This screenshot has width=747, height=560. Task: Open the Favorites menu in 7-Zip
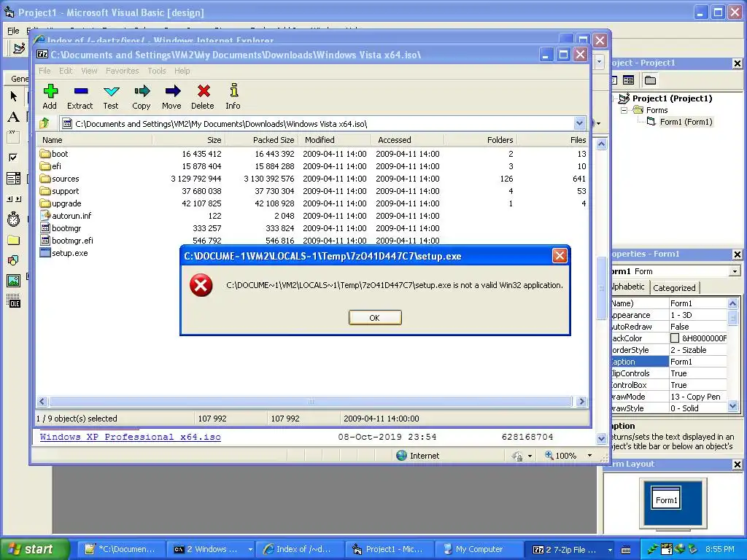[x=123, y=71]
